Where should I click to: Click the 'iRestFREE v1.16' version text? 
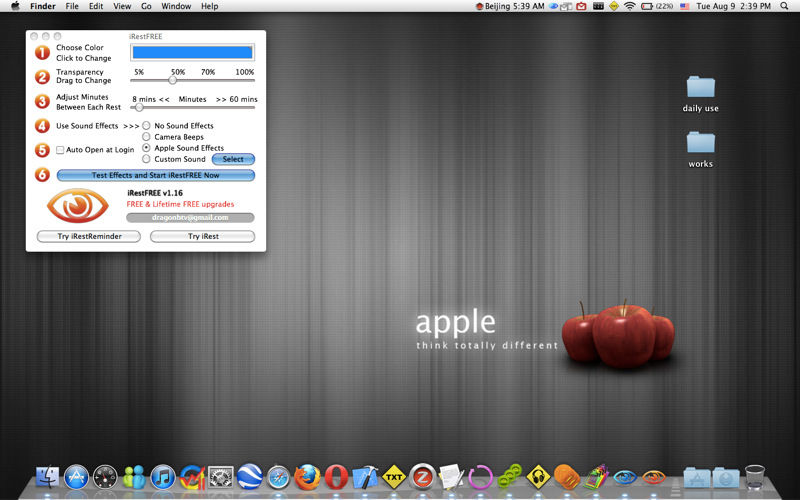[x=155, y=193]
